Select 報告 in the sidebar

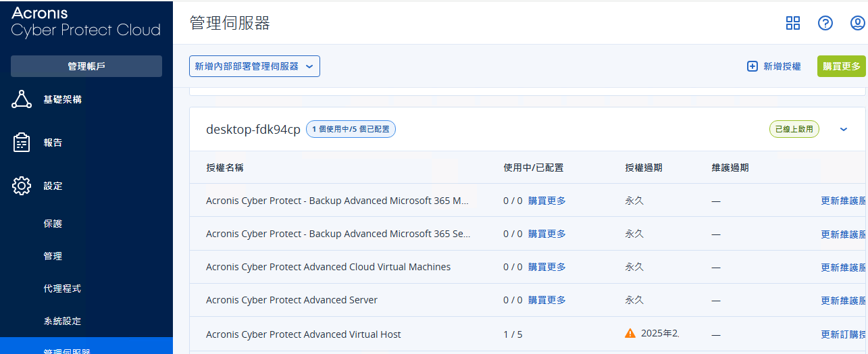(53, 143)
